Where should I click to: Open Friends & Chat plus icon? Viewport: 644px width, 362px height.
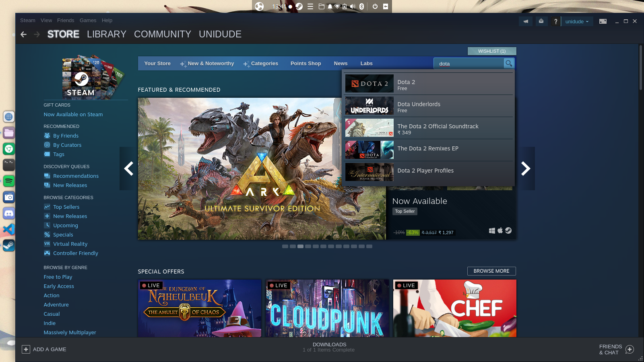[x=630, y=350]
